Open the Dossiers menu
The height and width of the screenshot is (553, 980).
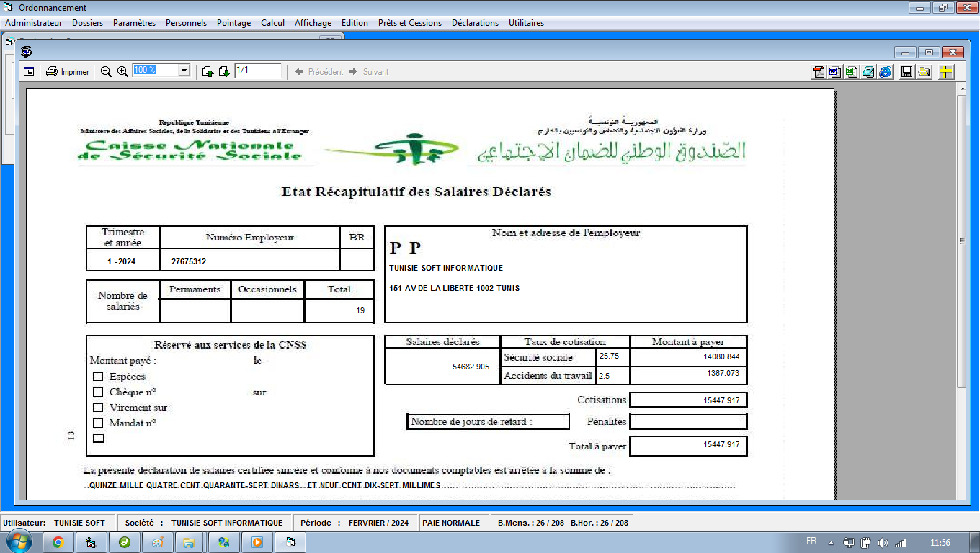tap(87, 23)
